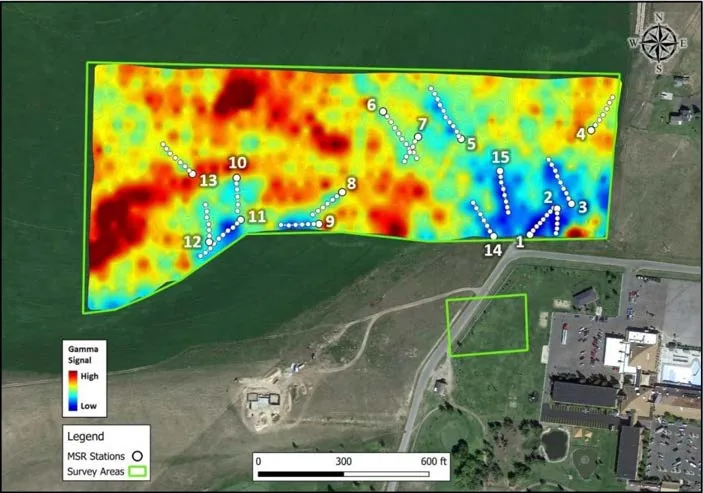The image size is (703, 493).
Task: Click MSR station marker labeled 5
Action: [x=461, y=139]
